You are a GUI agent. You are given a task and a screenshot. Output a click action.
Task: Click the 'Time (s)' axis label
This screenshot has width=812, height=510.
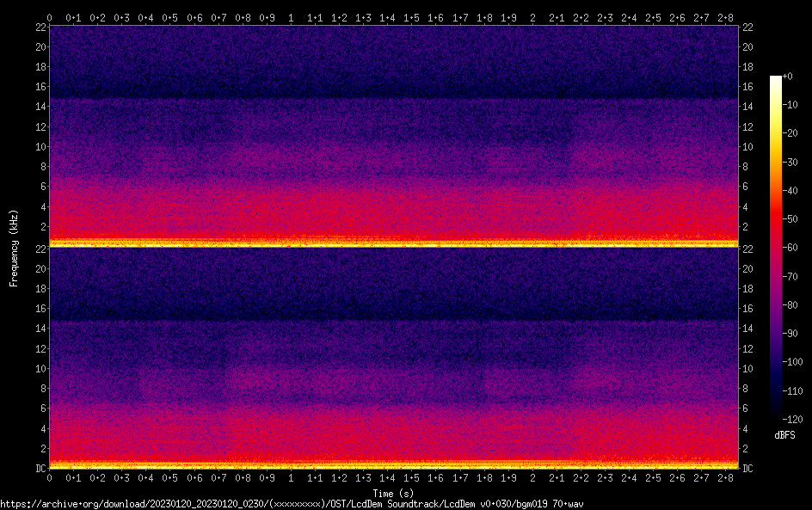[392, 493]
